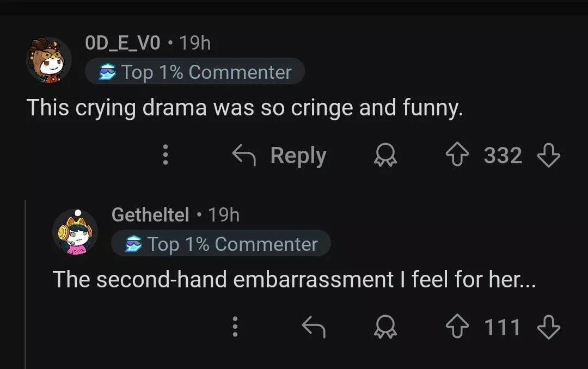Downvote Getheltel's reply

548,328
